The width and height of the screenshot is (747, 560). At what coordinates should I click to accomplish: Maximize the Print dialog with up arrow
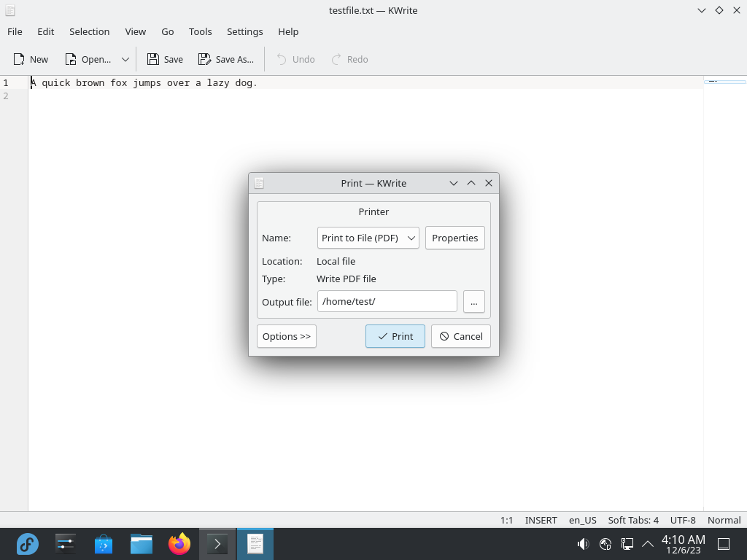(471, 183)
